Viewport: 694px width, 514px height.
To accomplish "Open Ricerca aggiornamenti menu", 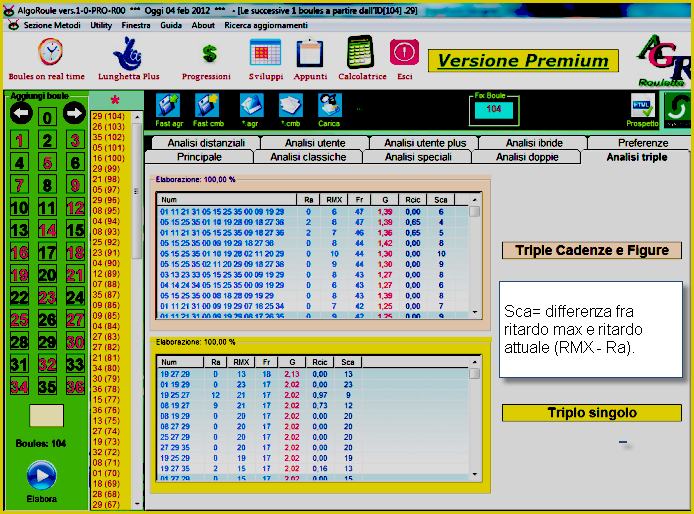I will point(266,25).
